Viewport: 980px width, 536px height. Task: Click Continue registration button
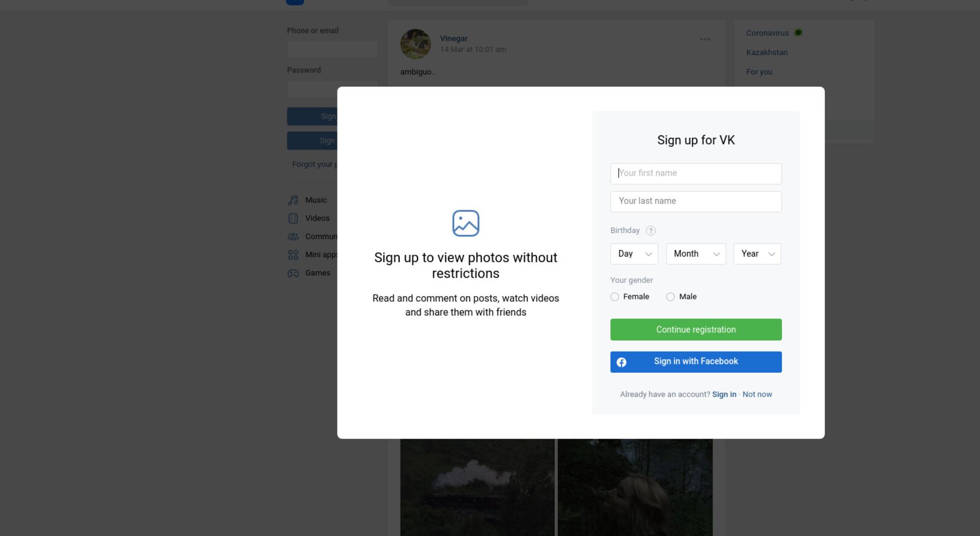pos(696,330)
